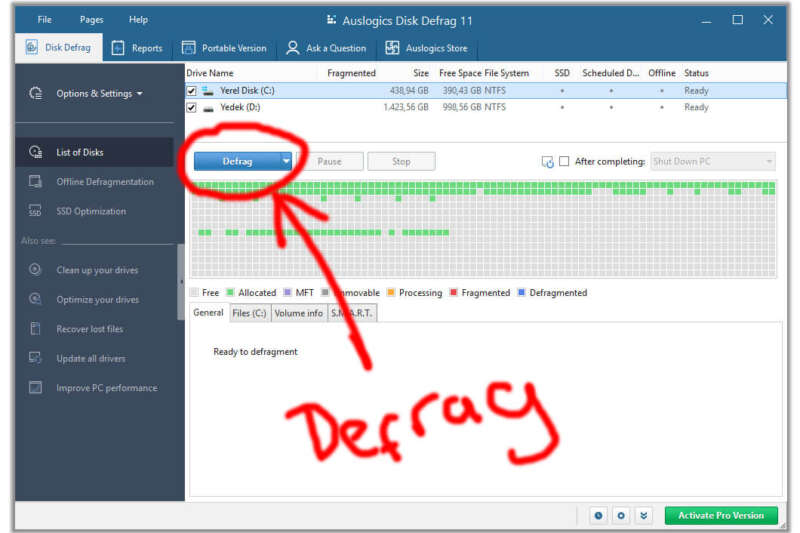
Task: Click the Options & Settings gear icon
Action: (36, 93)
